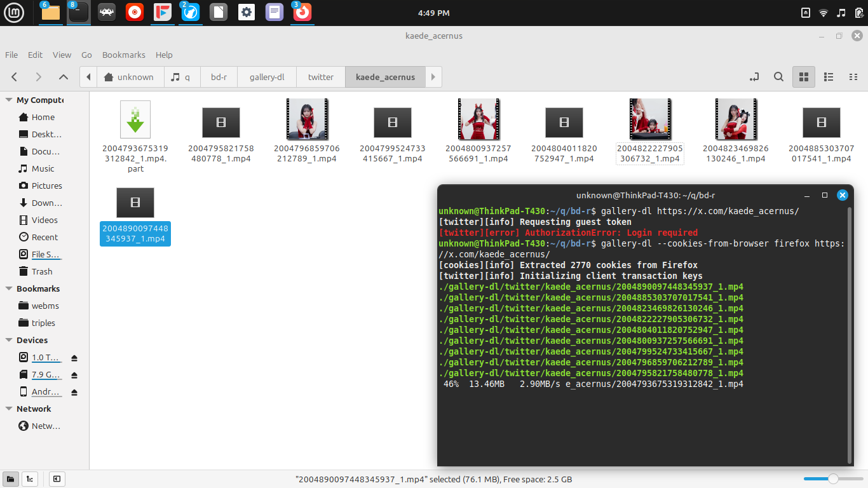This screenshot has width=868, height=488.
Task: Collapse the Network section
Action: (9, 409)
